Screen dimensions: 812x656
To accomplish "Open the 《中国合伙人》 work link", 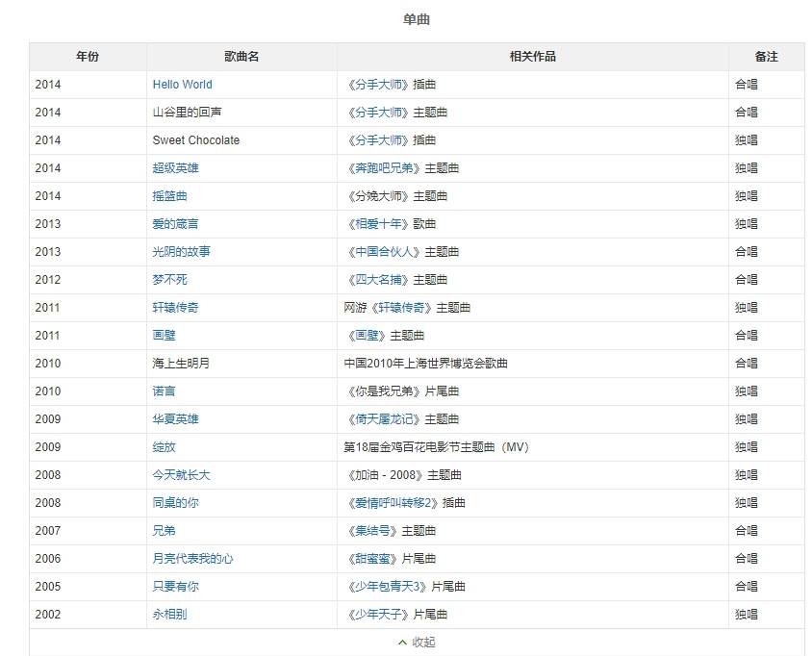I will pyautogui.click(x=385, y=252).
